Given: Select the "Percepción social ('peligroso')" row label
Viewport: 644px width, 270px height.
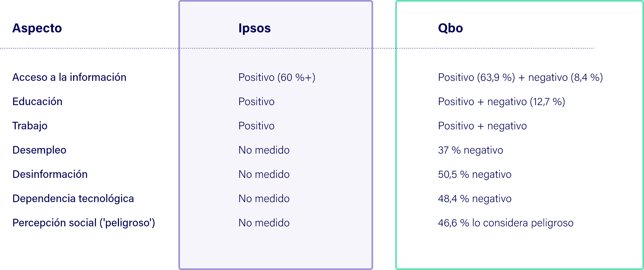Looking at the screenshot, I should (x=84, y=223).
